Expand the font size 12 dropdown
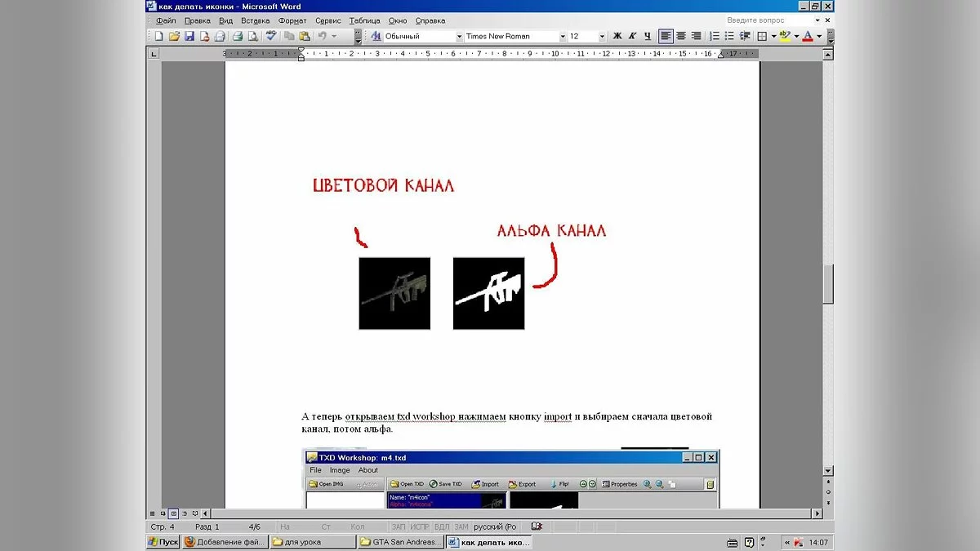 point(602,37)
